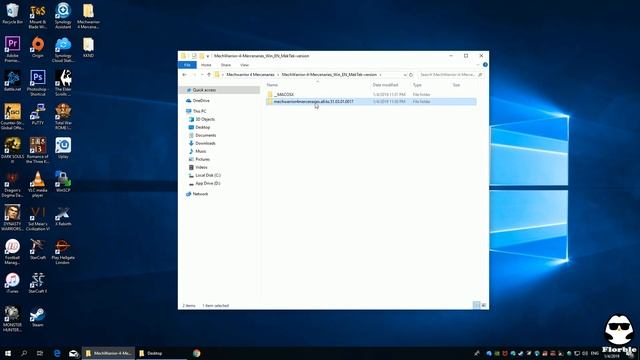Launch StarCraft desktop shortcut
This screenshot has height=360, width=640.
[38, 249]
